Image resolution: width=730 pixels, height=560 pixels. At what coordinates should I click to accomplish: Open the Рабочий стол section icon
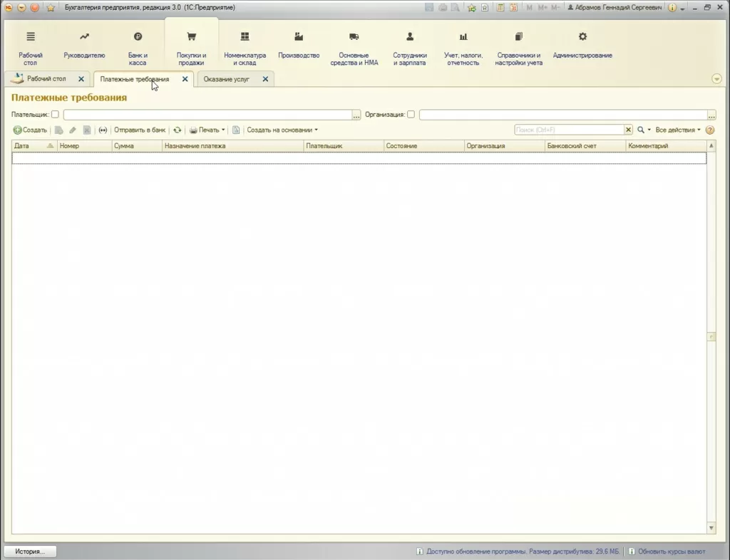pos(30,37)
